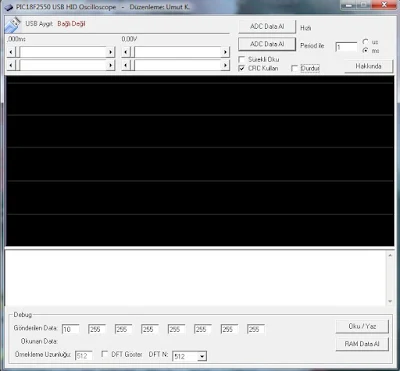400x371 pixels.
Task: Click left arrow of upper 0.00V scrollbar
Action: click(x=126, y=52)
